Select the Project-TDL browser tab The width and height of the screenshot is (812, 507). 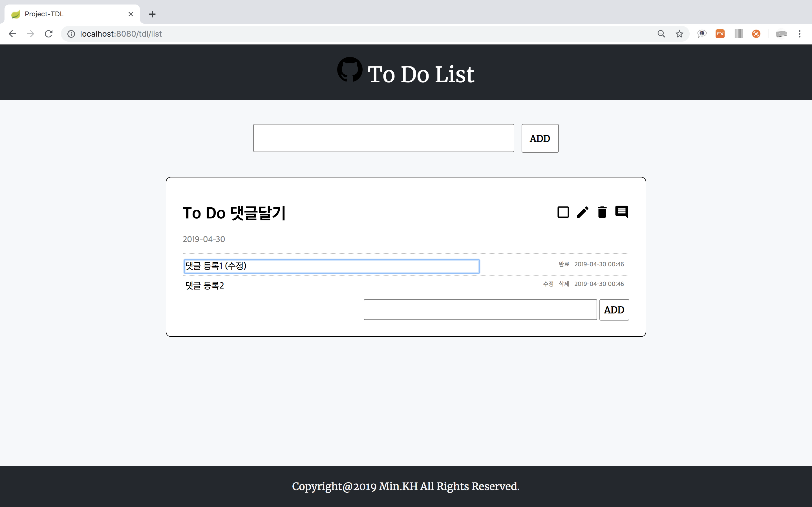tap(70, 14)
